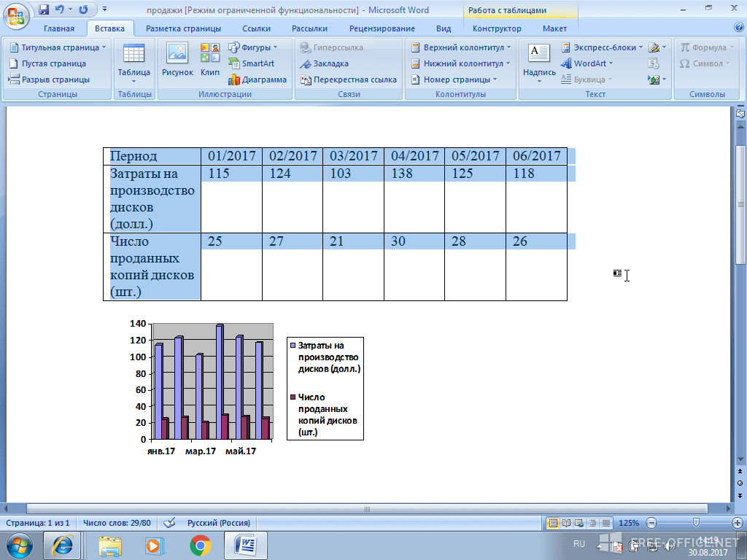Click the Число слов: 29/80 word counter
The width and height of the screenshot is (747, 560).
point(117,523)
